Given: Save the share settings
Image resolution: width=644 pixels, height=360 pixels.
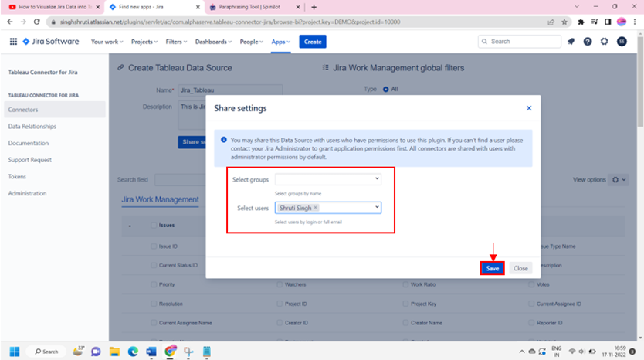Looking at the screenshot, I should [493, 268].
